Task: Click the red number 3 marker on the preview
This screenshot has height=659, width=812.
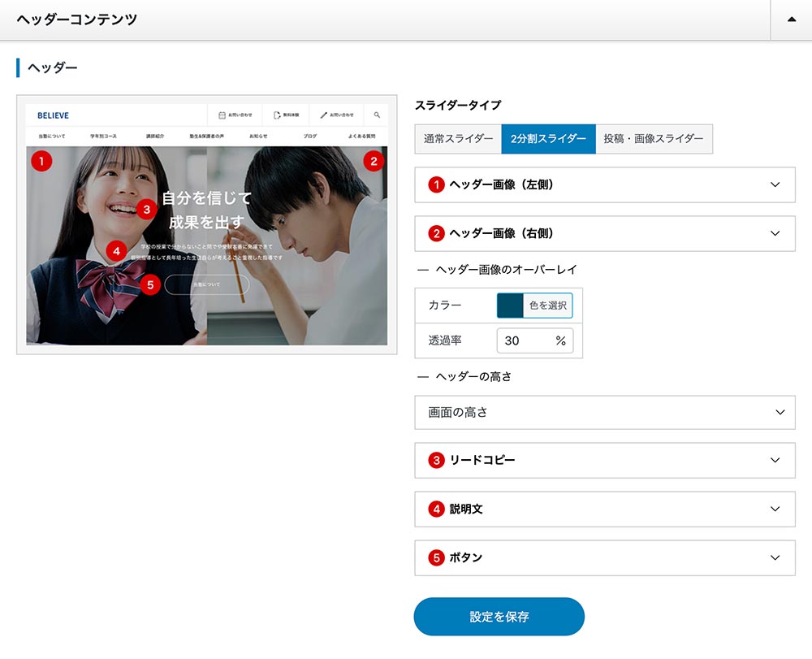Action: pos(146,210)
